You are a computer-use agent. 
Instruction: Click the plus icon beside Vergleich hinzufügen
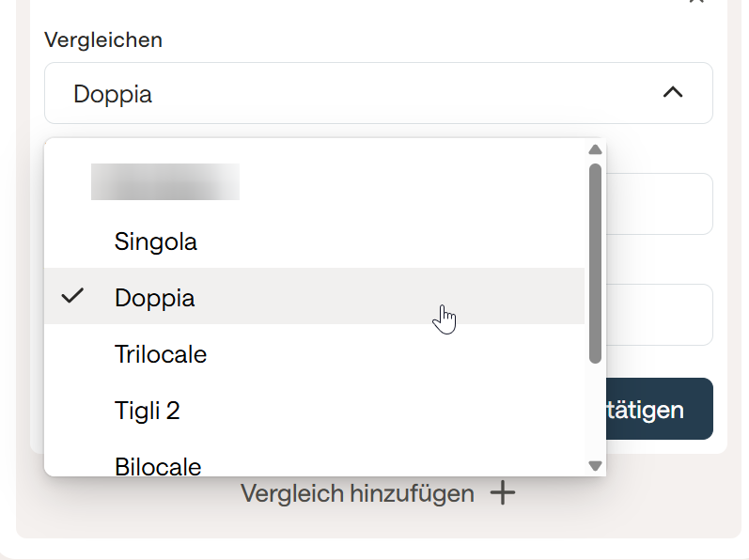pos(503,492)
